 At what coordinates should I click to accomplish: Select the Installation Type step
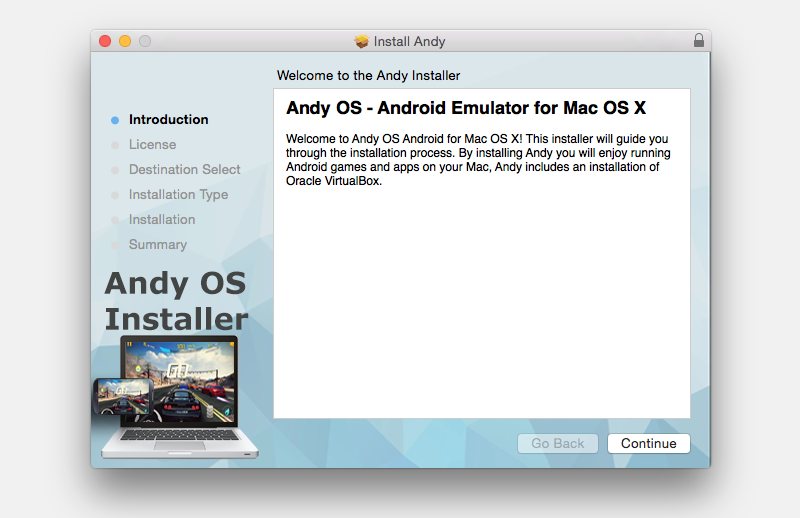pos(178,194)
